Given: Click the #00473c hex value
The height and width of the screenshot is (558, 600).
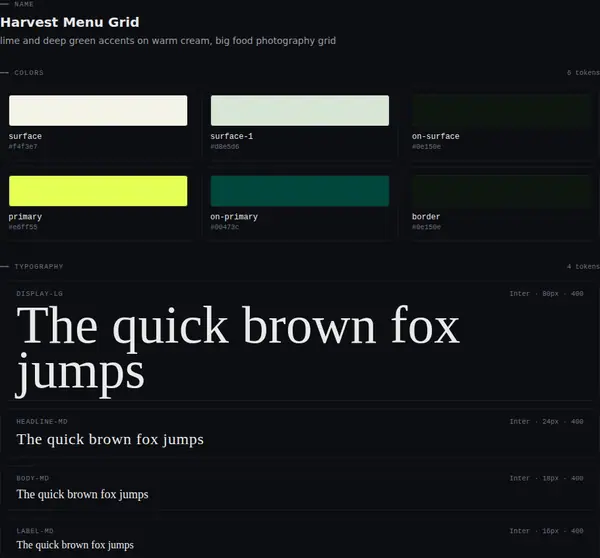Looking at the screenshot, I should click(x=225, y=227).
